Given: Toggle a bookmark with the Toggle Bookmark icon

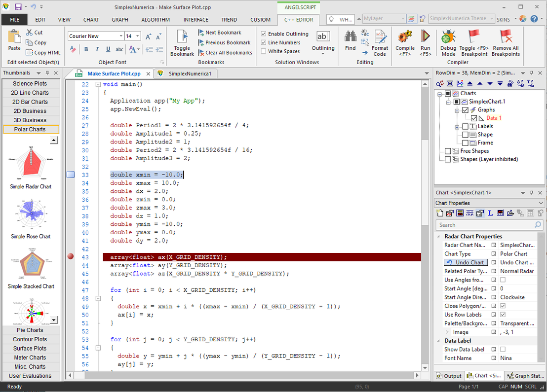Looking at the screenshot, I should [182, 42].
